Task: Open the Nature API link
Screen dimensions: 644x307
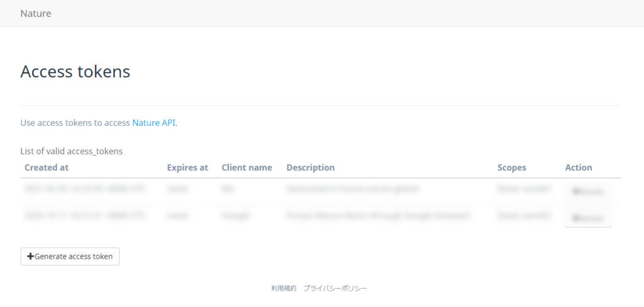Action: 154,123
